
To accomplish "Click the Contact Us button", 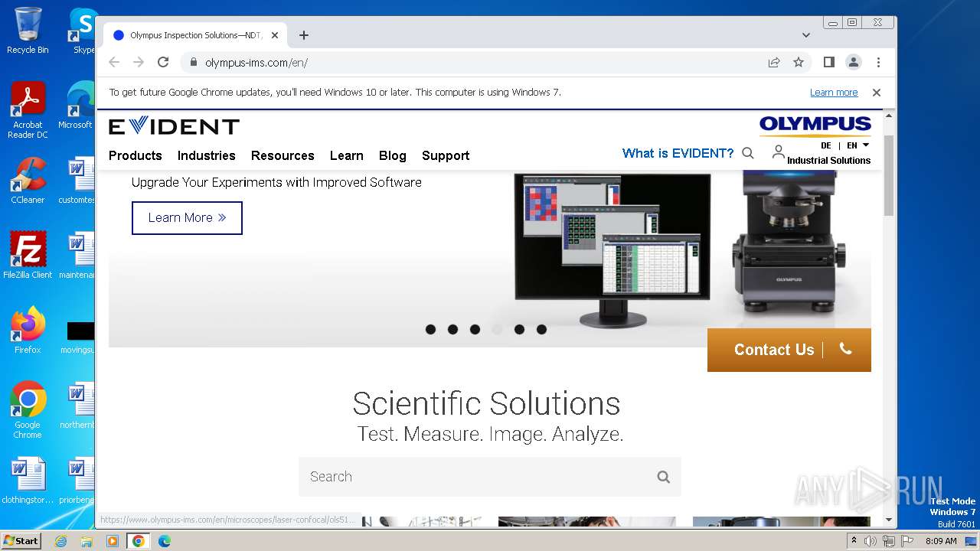I will [x=789, y=350].
